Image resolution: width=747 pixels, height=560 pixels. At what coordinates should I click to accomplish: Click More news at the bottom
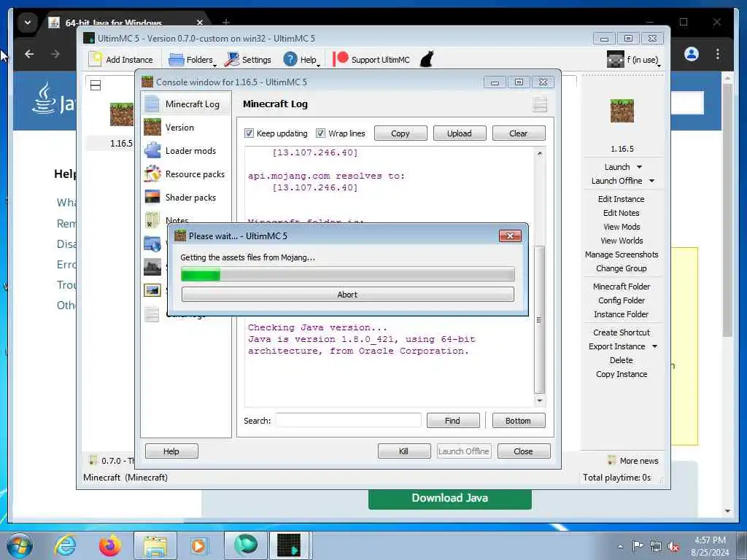(x=633, y=461)
